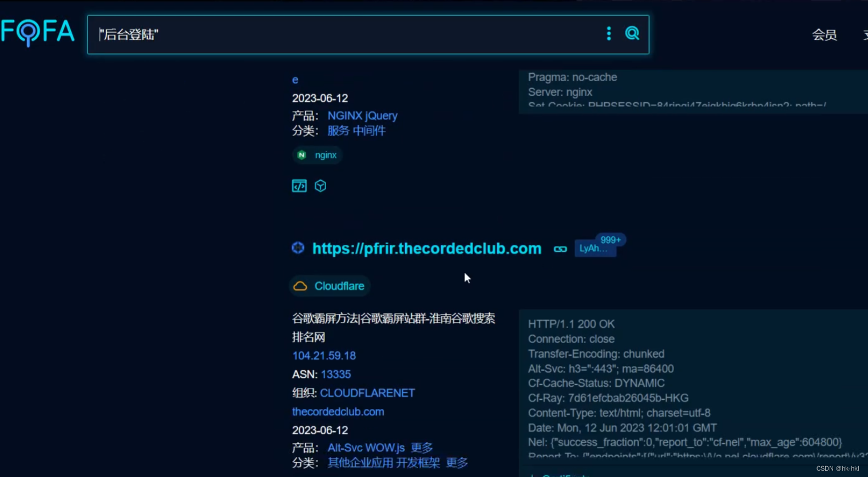868x477 pixels.
Task: Run search with the magnifier icon
Action: (632, 33)
